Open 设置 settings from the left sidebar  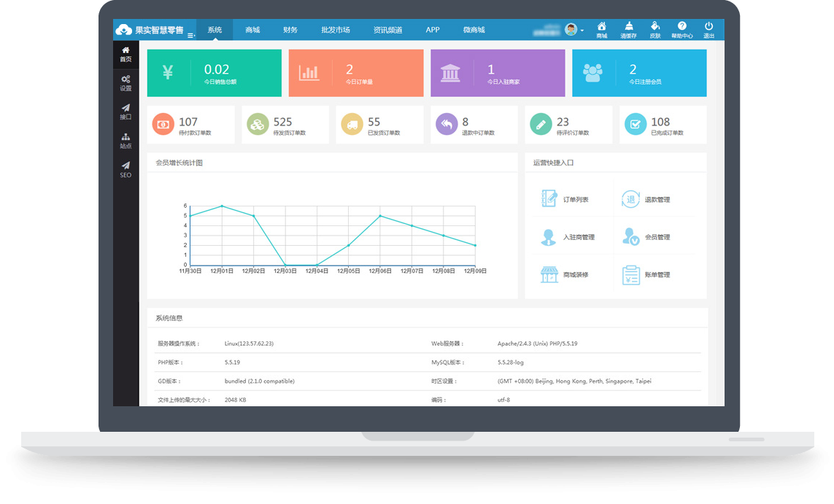126,82
